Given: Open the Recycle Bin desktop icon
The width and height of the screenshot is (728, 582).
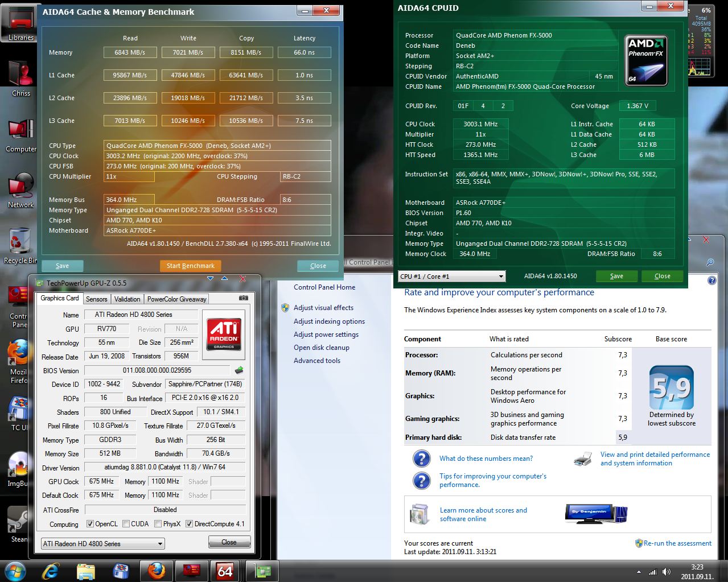Looking at the screenshot, I should tap(19, 246).
